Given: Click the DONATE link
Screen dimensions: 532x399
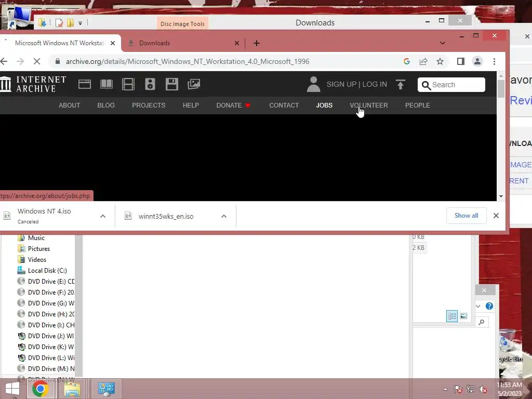Looking at the screenshot, I should 233,105.
